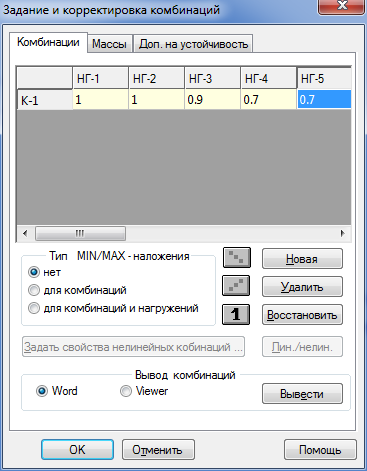Click the Восстановить button
Viewport: 367px width, 471px height.
(x=302, y=315)
